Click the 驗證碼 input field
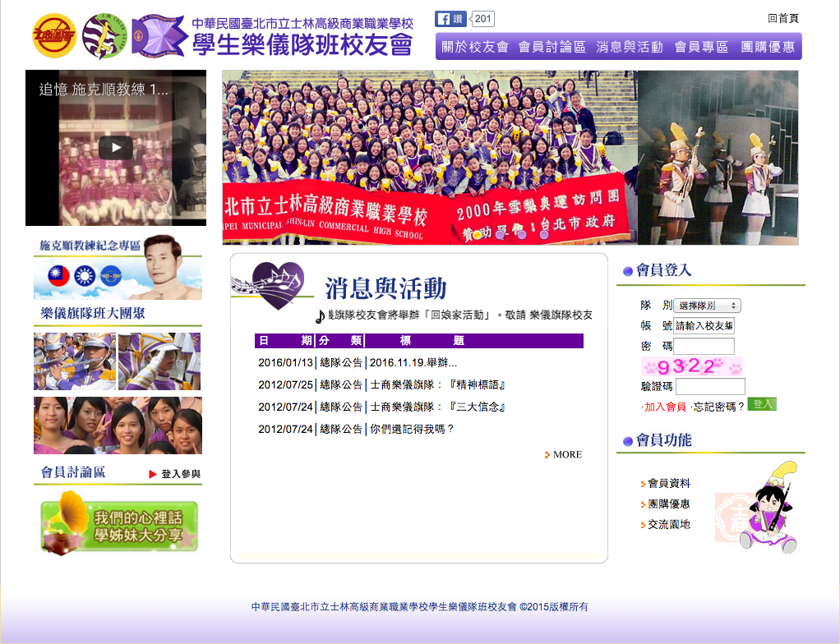This screenshot has height=644, width=840. point(710,386)
